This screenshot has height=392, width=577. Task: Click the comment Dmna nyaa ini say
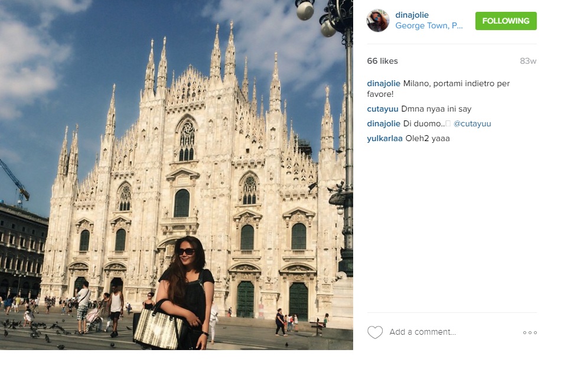tap(436, 109)
